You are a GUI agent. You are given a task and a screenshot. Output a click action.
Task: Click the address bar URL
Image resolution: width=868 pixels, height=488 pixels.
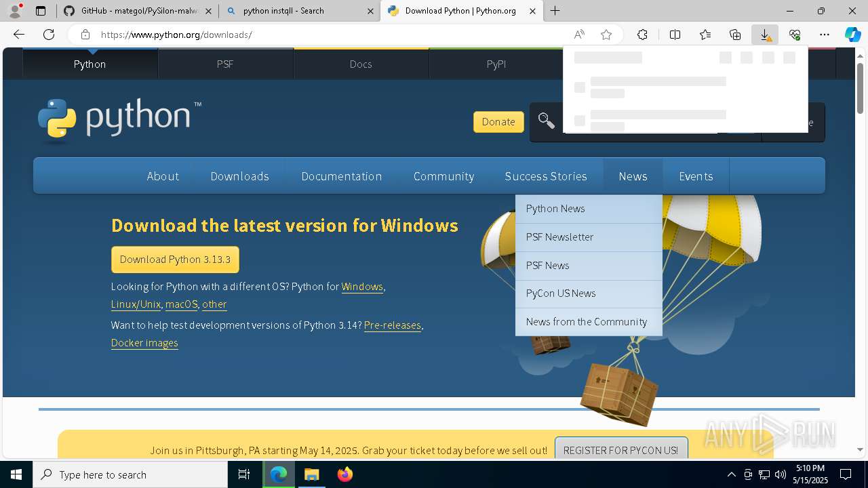pyautogui.click(x=176, y=35)
